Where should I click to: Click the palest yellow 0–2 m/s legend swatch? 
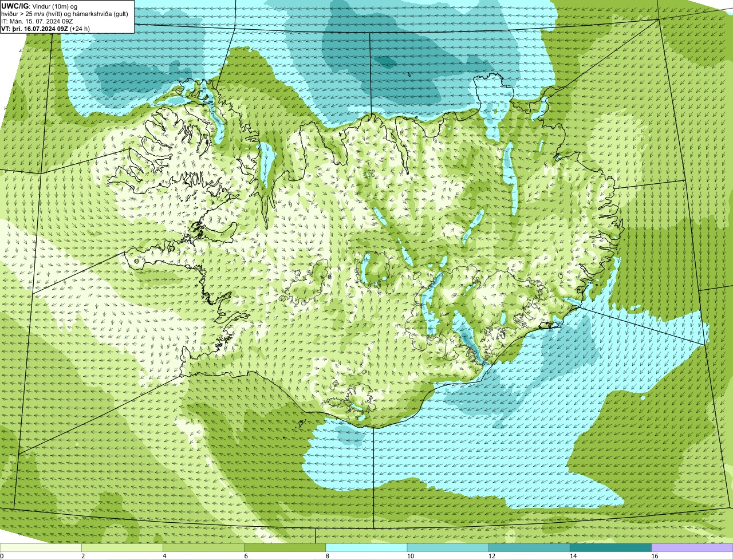click(41, 548)
